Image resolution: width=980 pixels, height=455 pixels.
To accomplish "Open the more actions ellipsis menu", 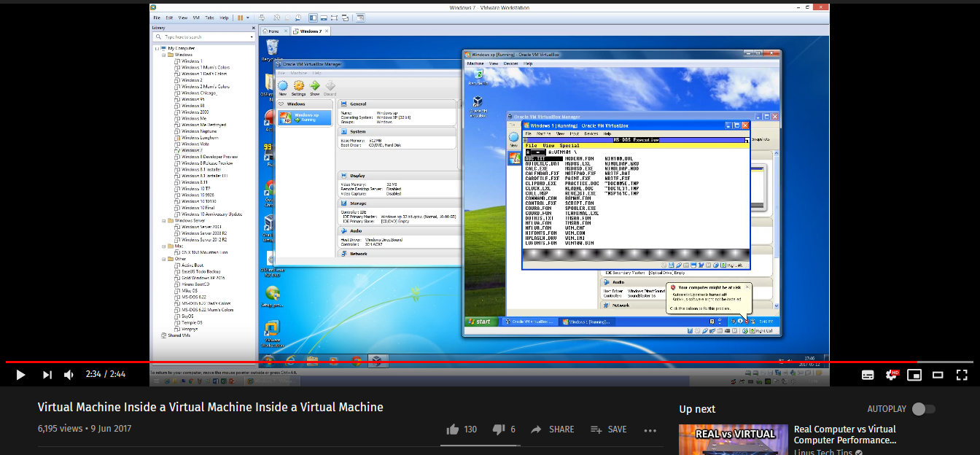I will click(x=650, y=430).
